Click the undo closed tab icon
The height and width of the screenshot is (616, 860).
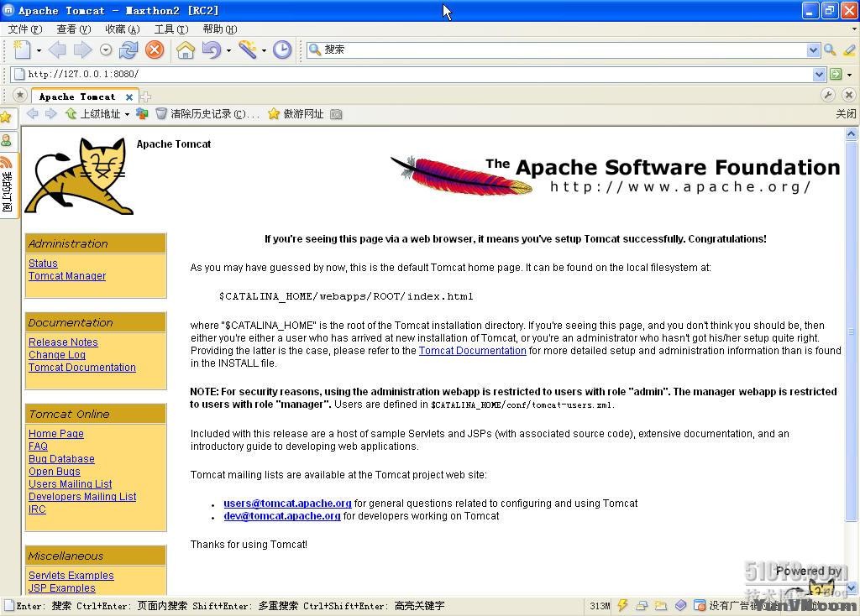point(212,50)
